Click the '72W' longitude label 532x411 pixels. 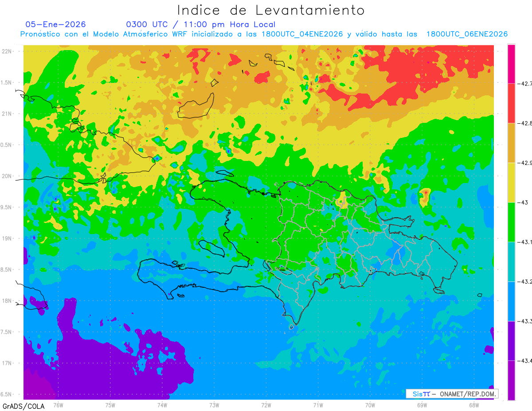tap(266, 405)
